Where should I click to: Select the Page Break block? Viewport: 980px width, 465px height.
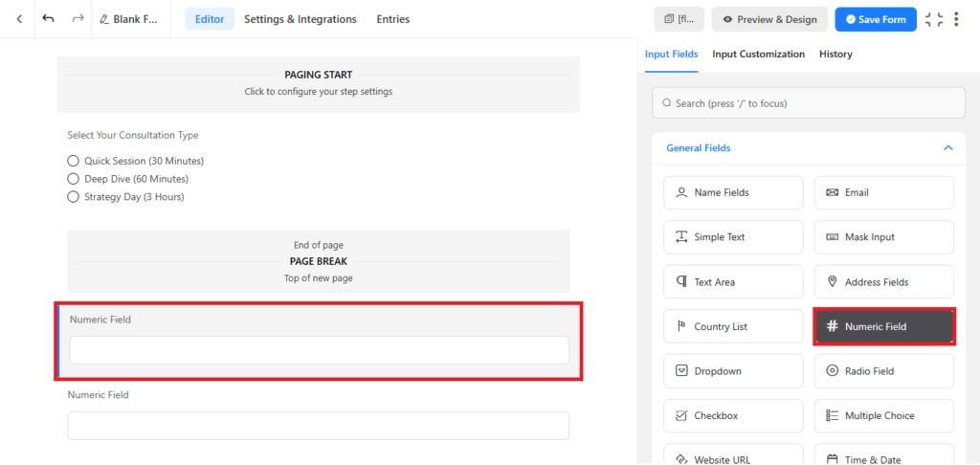pyautogui.click(x=318, y=261)
